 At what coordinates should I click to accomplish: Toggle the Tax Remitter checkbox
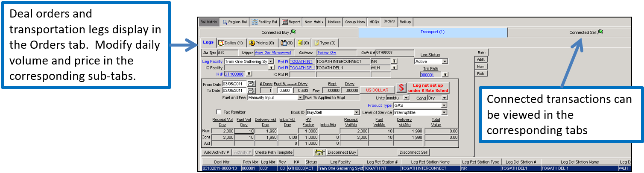coord(219,112)
